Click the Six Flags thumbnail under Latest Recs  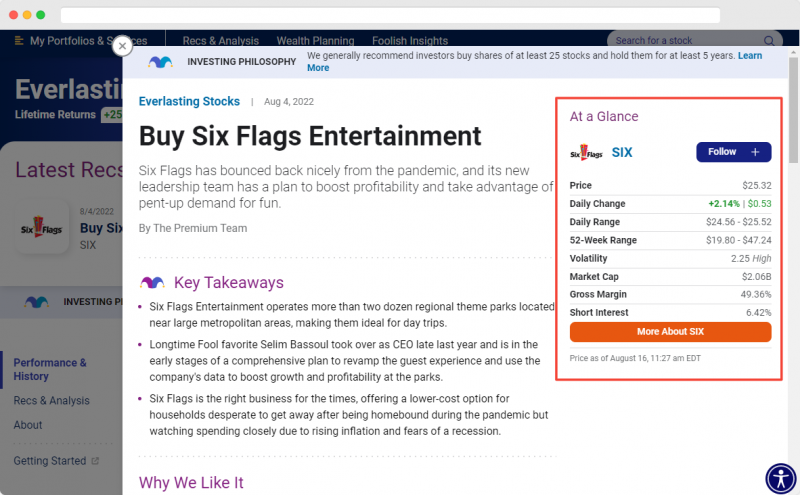click(x=42, y=228)
